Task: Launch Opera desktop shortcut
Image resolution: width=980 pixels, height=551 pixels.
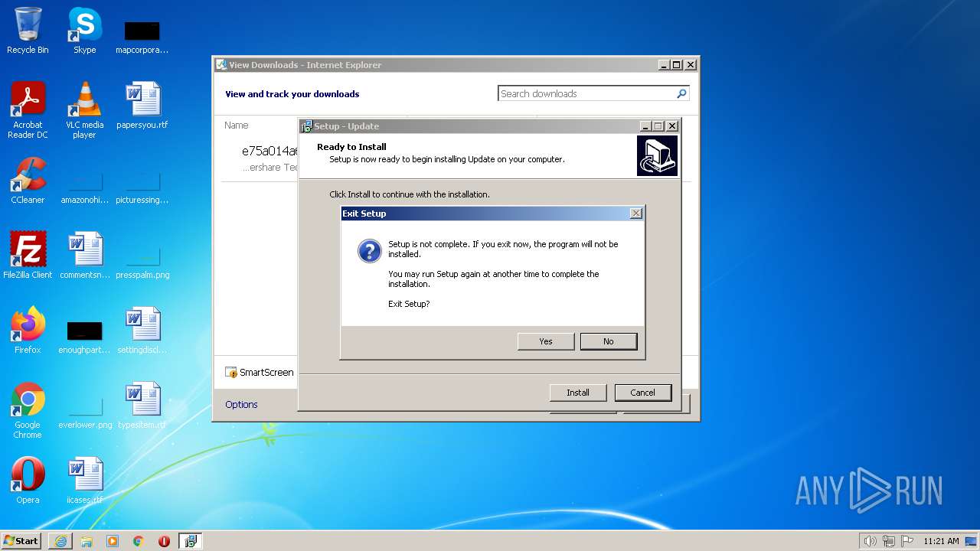Action: click(28, 481)
